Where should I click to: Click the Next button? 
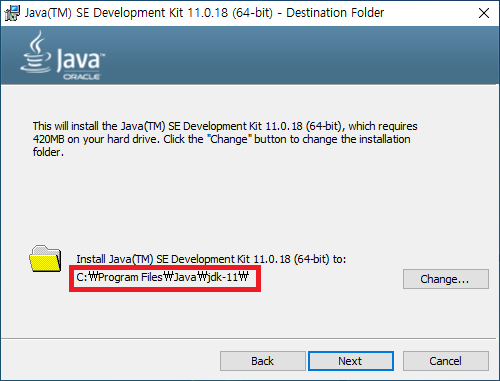click(x=351, y=361)
